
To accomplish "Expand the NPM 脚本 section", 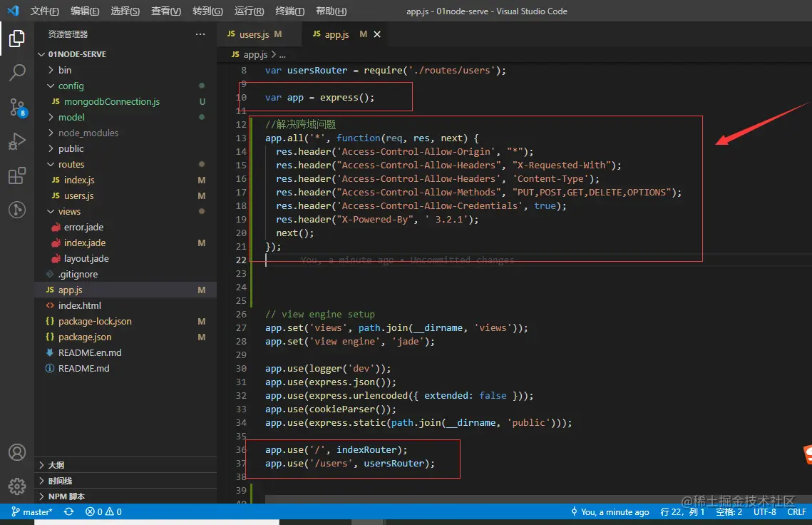I will tap(125, 496).
